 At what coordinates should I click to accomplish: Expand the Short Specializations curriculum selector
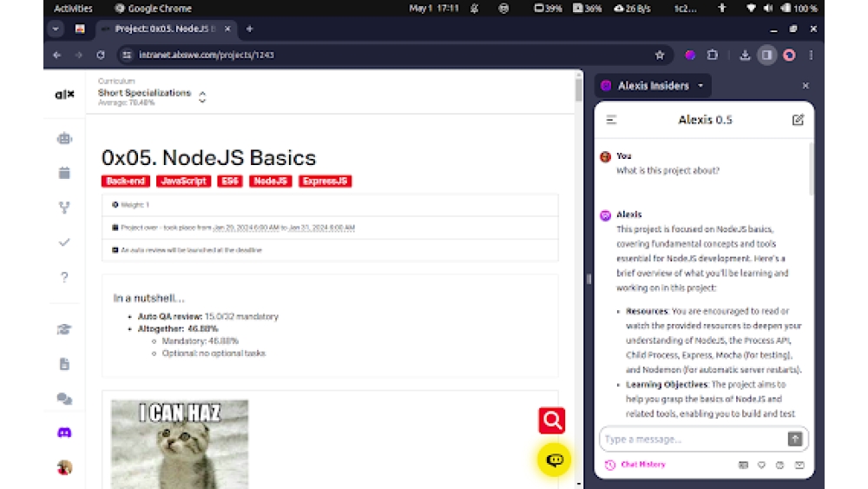coord(202,97)
